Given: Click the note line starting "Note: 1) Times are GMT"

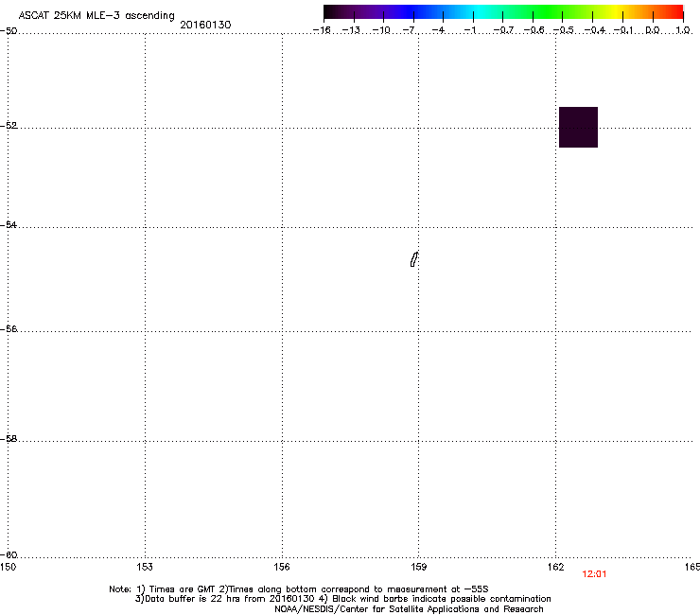Looking at the screenshot, I should coord(299,589).
